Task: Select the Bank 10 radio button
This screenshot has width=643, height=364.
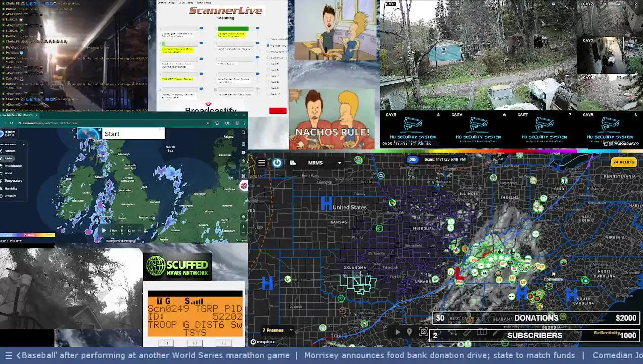Action: 268,94
